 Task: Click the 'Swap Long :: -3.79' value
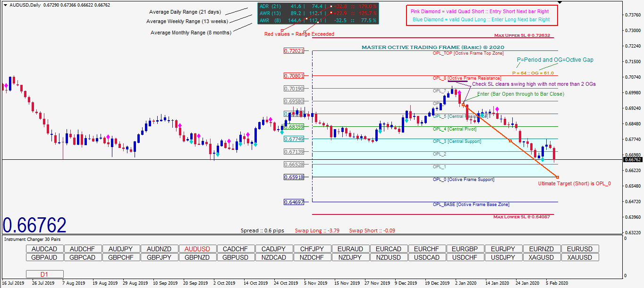click(x=317, y=230)
